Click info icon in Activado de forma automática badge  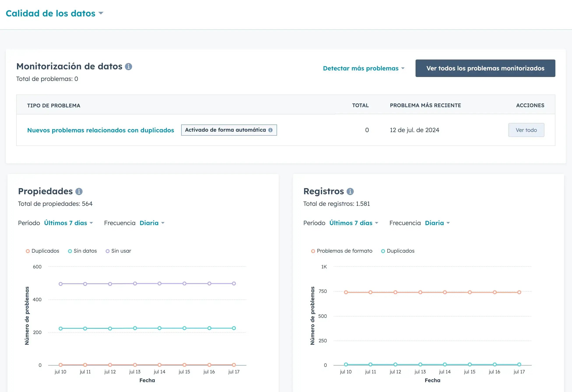point(270,130)
